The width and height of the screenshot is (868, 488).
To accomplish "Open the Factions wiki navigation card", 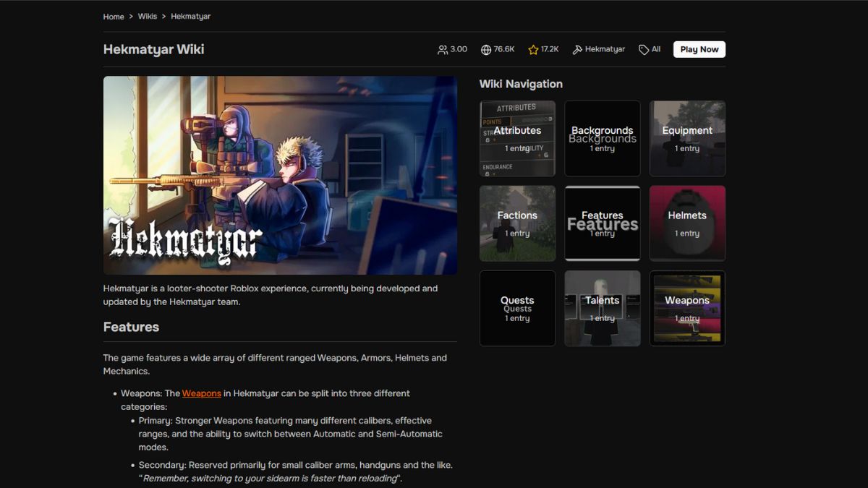I will click(x=517, y=223).
